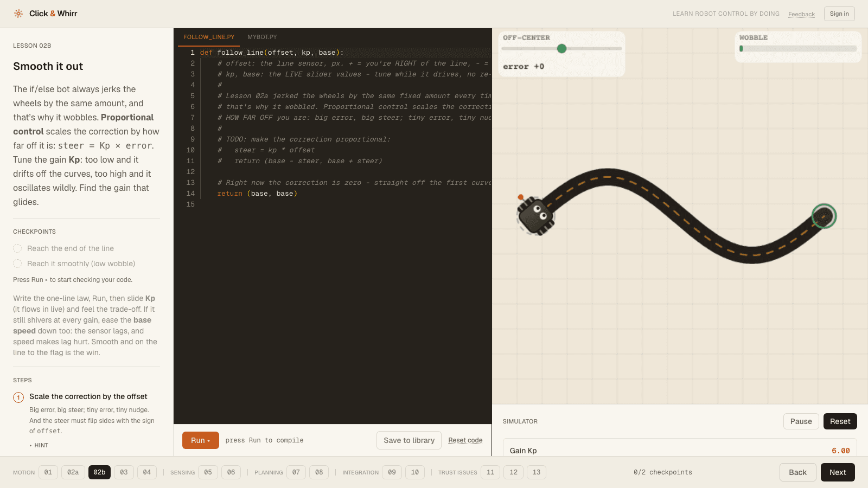Open Trust Issues lesson 11
Screen dimensions: 868x488
(x=490, y=472)
